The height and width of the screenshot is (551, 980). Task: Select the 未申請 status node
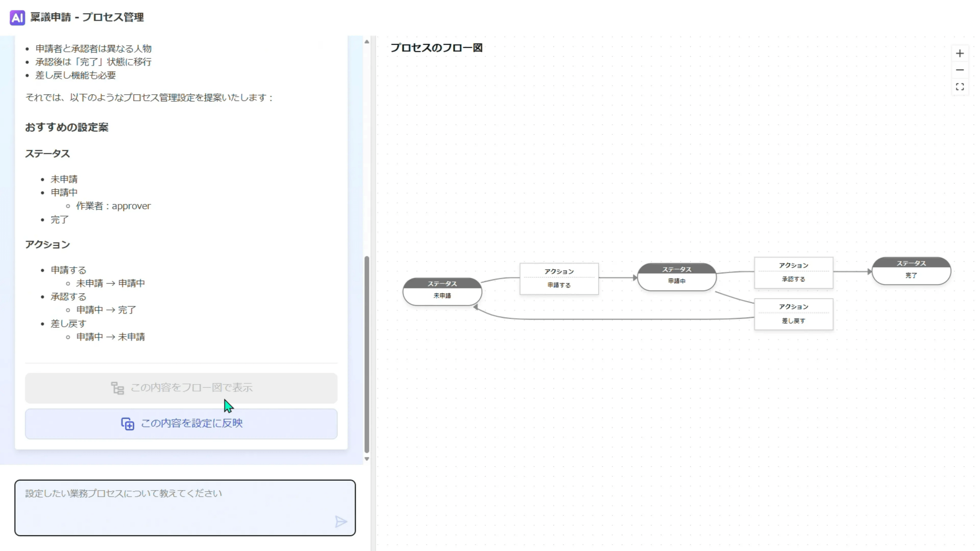(x=442, y=292)
